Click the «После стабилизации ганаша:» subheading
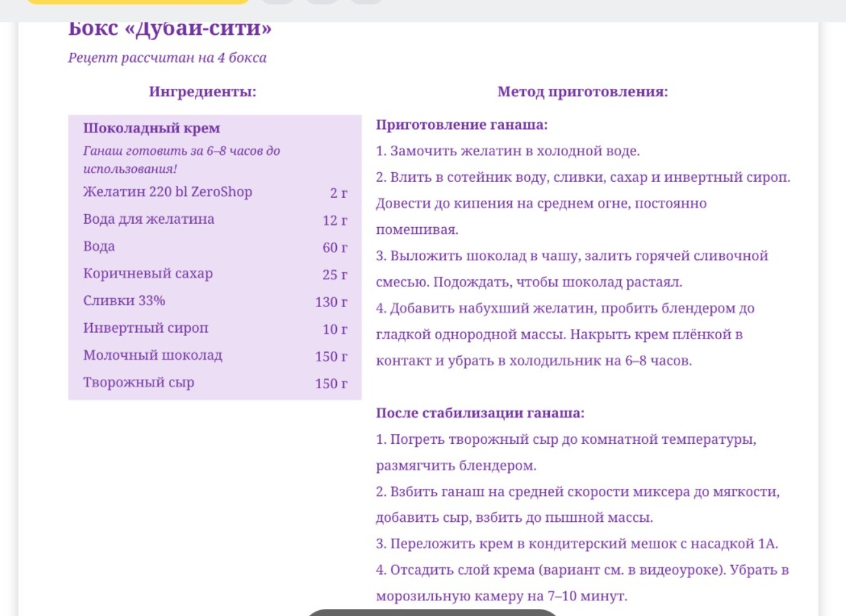Viewport: 846px width, 616px height. tap(480, 413)
